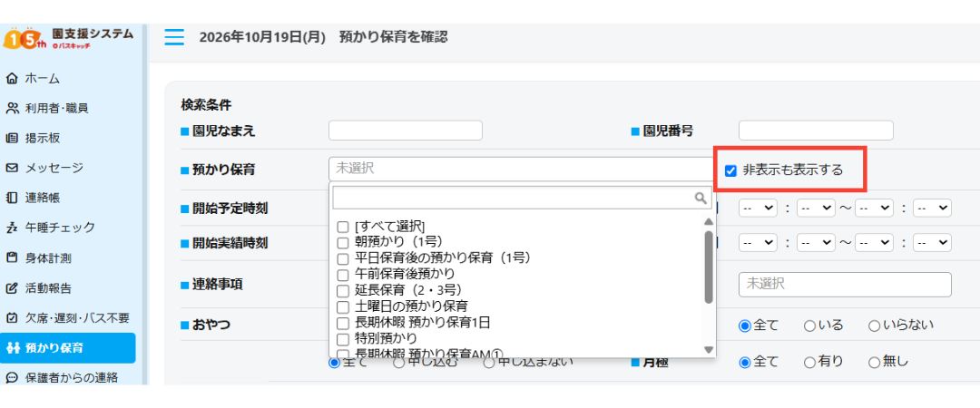
Task: Click the 園児番号 input field
Action: tap(816, 131)
